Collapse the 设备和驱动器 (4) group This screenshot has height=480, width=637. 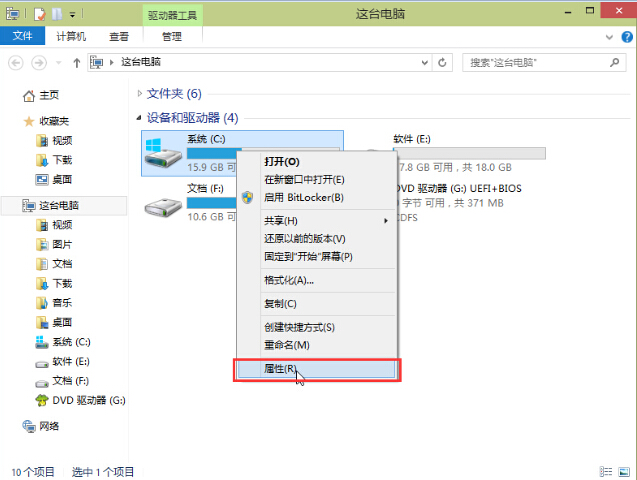(x=139, y=118)
